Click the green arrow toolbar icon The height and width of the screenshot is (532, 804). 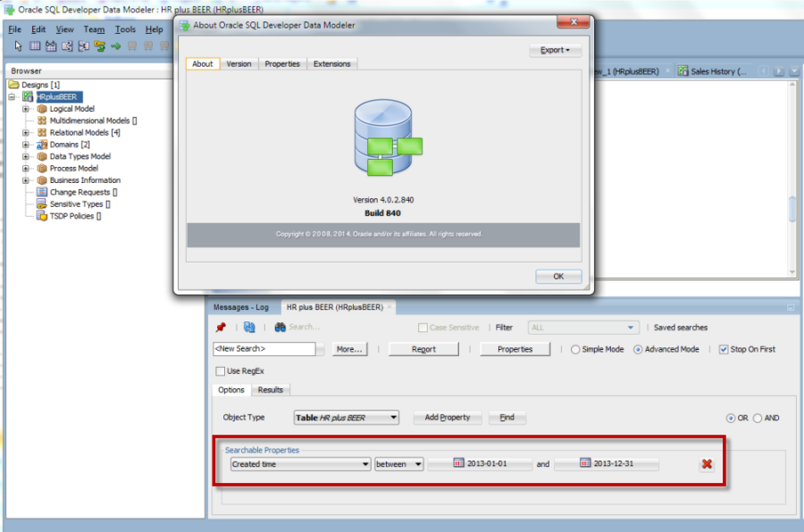[116, 46]
